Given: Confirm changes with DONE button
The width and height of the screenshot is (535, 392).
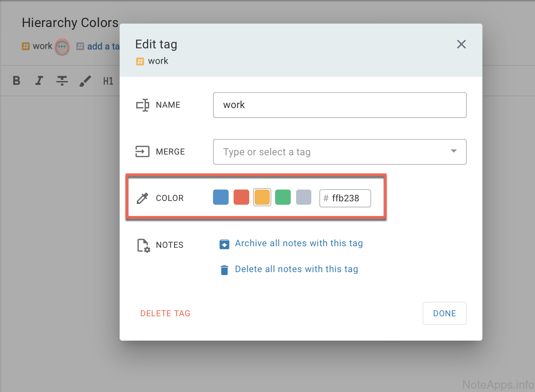Looking at the screenshot, I should [x=444, y=314].
